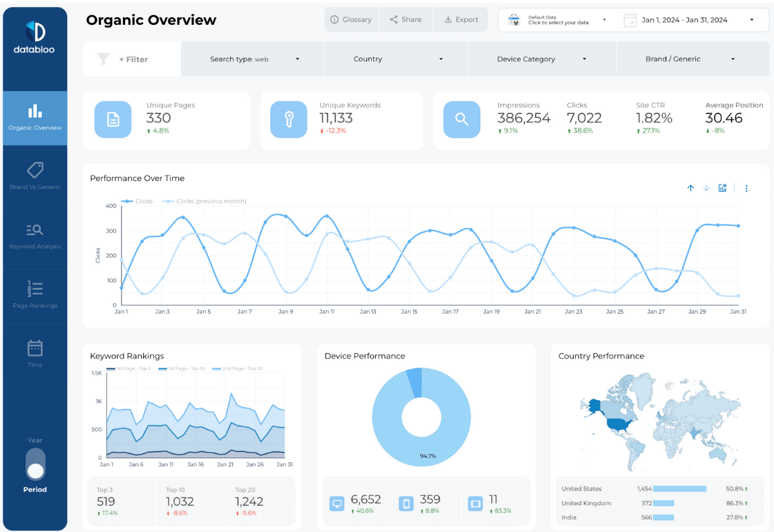This screenshot has height=532, width=774.
Task: Click the Unique Pages document icon
Action: tap(113, 120)
